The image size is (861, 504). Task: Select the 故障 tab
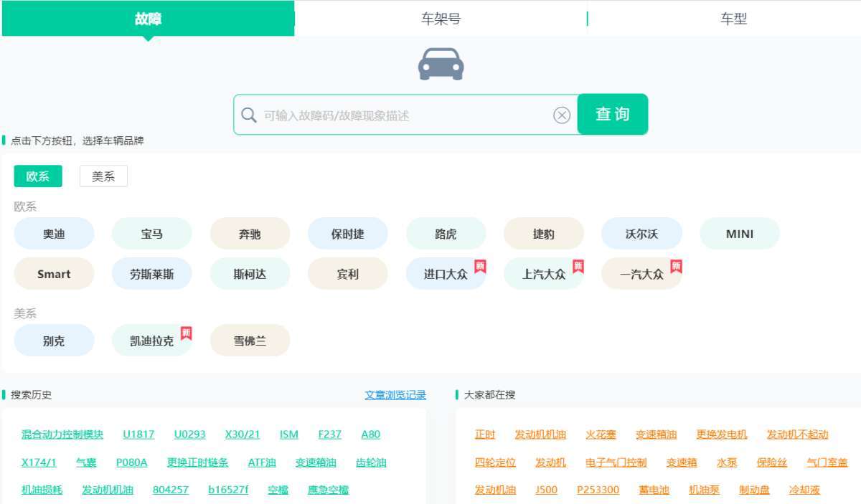click(x=149, y=18)
